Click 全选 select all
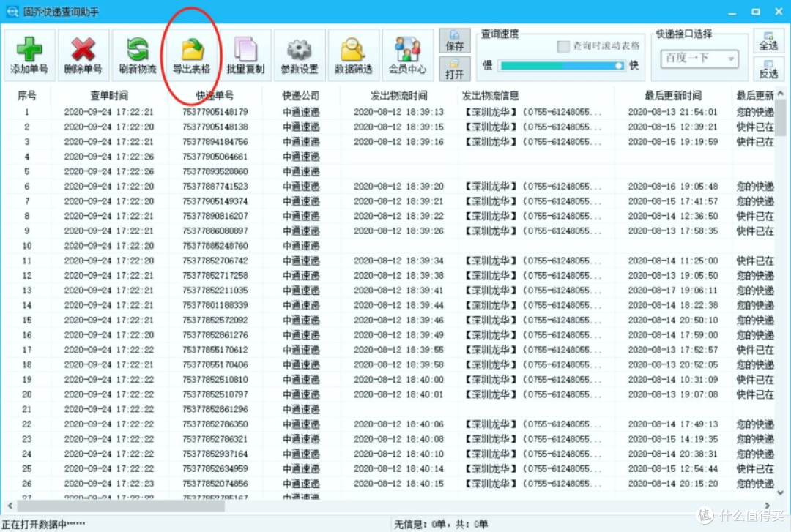791x532 pixels. point(768,41)
